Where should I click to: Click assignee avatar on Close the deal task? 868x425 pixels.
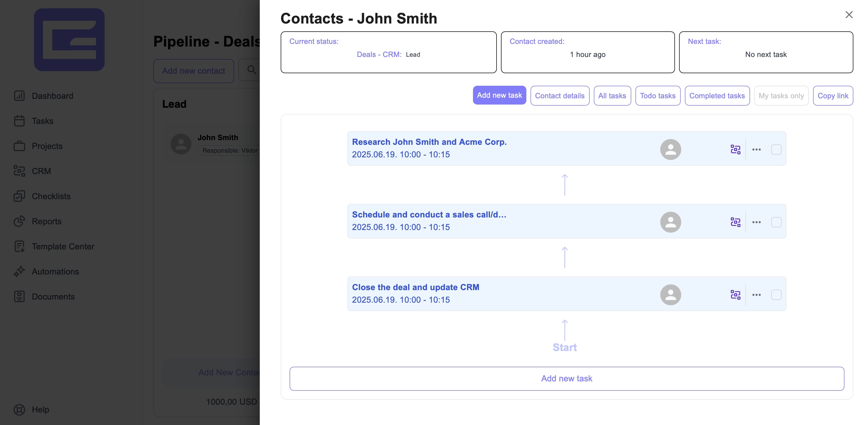pyautogui.click(x=670, y=295)
